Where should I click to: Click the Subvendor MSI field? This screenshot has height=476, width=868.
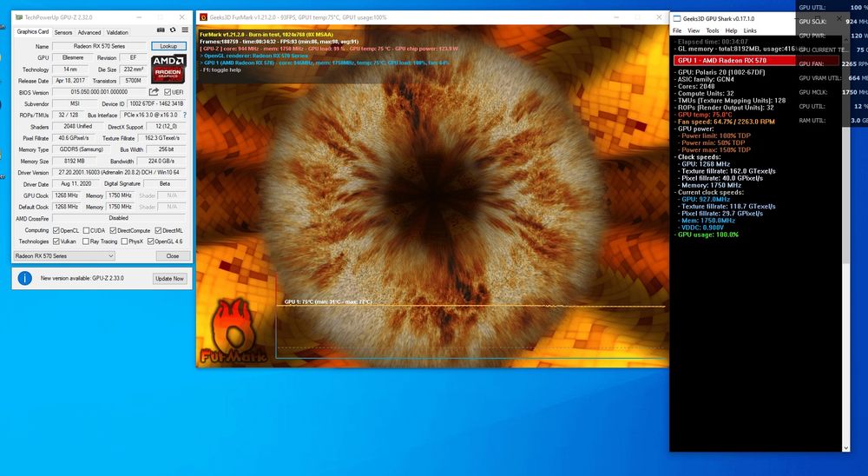point(75,103)
